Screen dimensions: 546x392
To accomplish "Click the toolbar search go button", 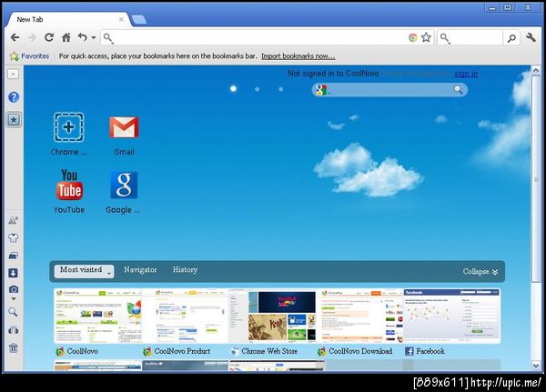I will (x=511, y=38).
